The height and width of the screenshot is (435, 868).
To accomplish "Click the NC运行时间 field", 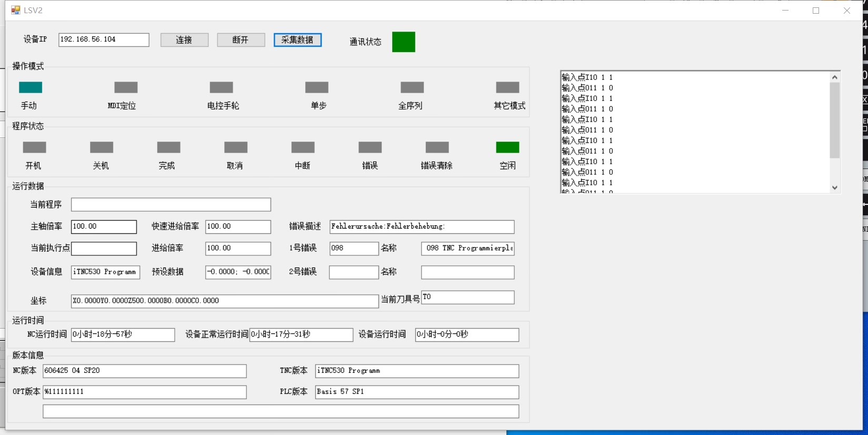I will coord(123,335).
